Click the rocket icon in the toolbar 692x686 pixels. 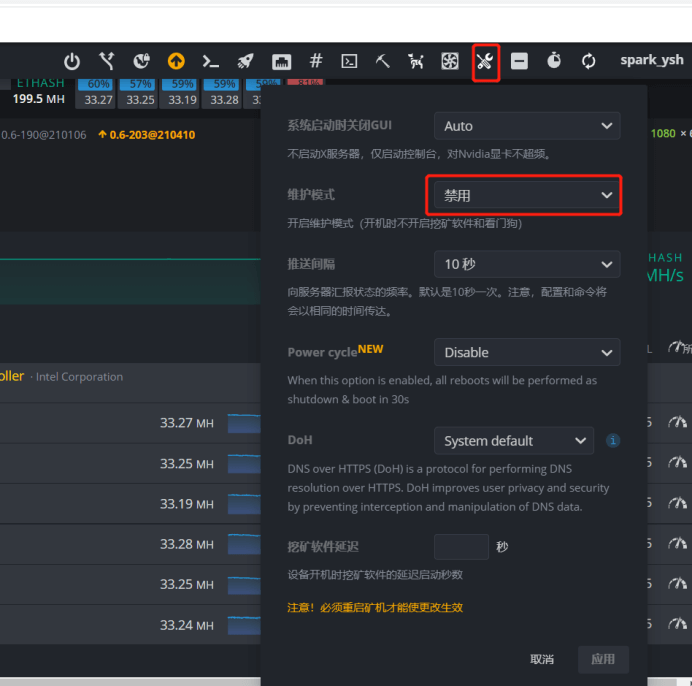[246, 61]
